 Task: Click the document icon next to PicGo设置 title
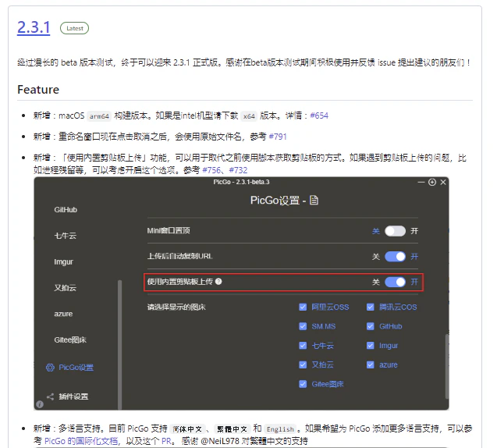click(314, 200)
